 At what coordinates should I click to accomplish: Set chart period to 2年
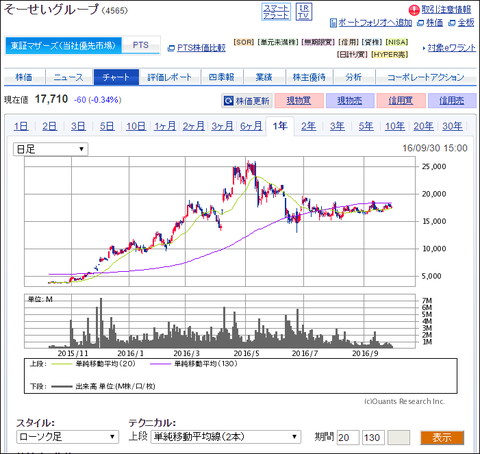point(308,126)
